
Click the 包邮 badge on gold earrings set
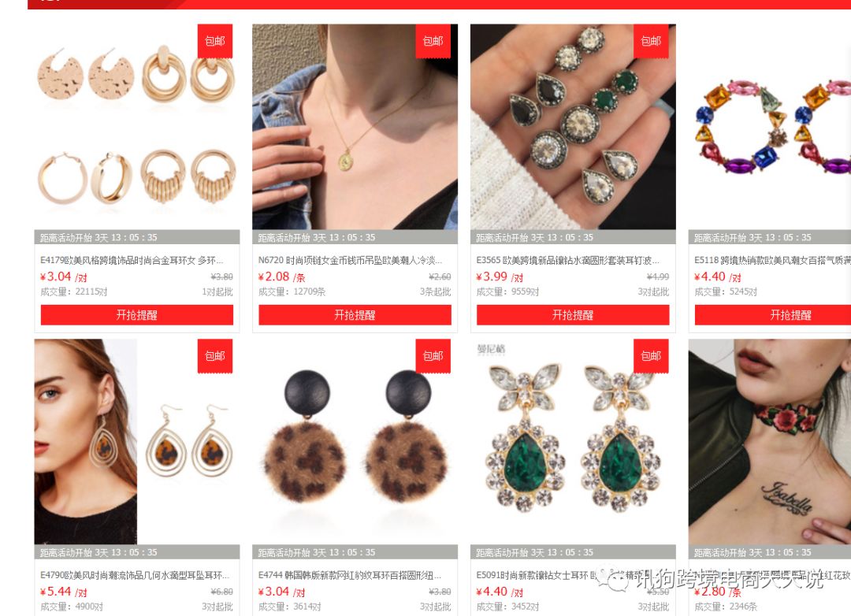(215, 41)
